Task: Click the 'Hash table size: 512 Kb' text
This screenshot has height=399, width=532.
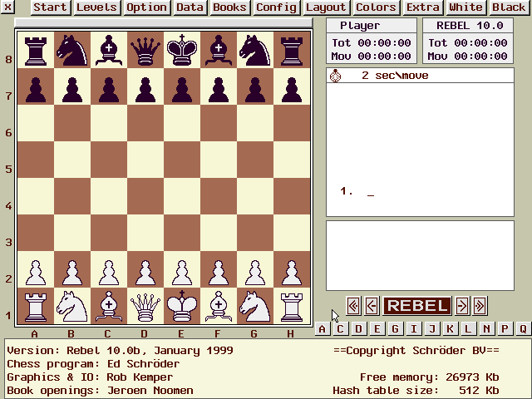Action: (x=416, y=391)
